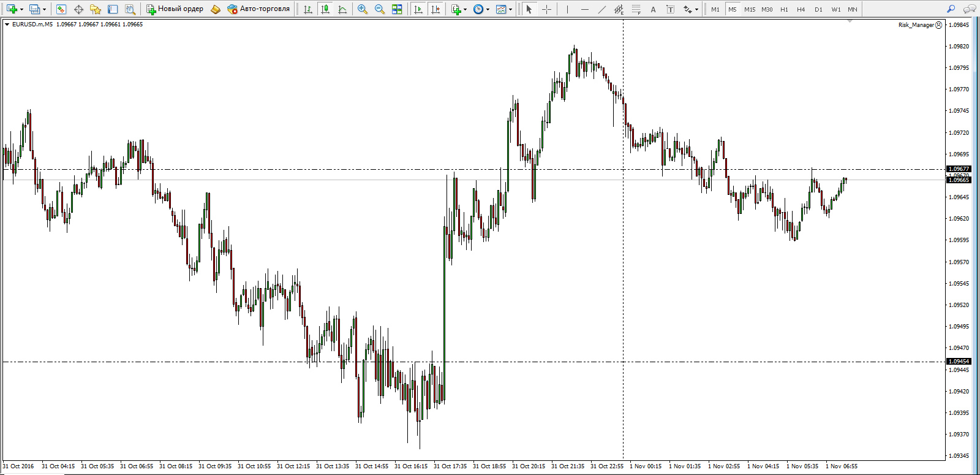The height and width of the screenshot is (475, 980).
Task: Select the trendline drawing tool
Action: (x=602, y=9)
